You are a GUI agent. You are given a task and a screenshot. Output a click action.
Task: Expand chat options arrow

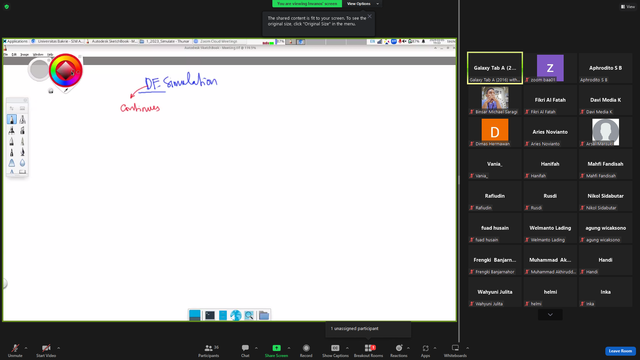[256, 348]
